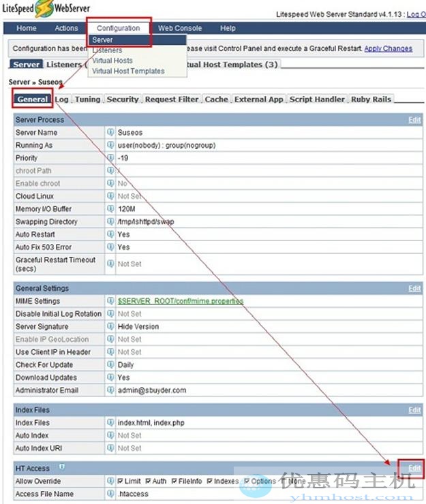Uncheck the Auth override checkbox

pyautogui.click(x=149, y=481)
